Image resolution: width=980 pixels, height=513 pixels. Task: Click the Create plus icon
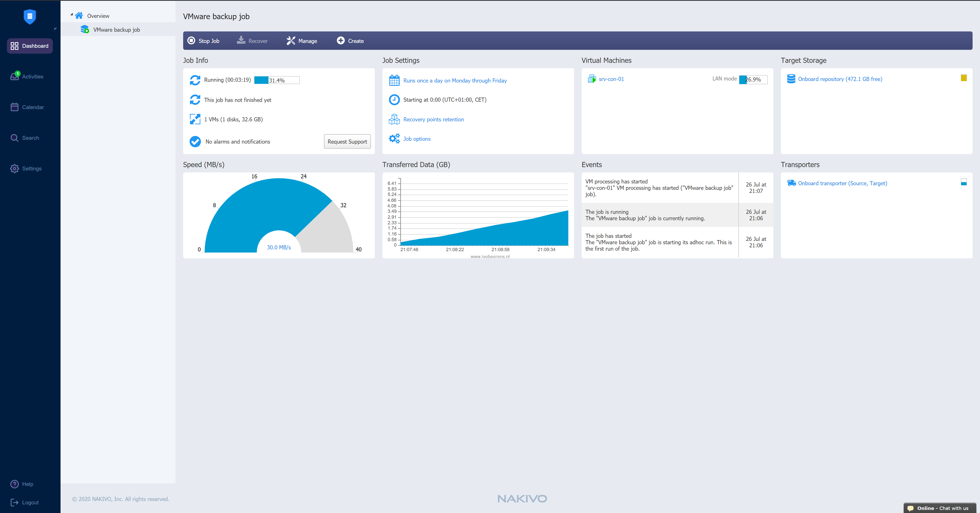tap(341, 40)
